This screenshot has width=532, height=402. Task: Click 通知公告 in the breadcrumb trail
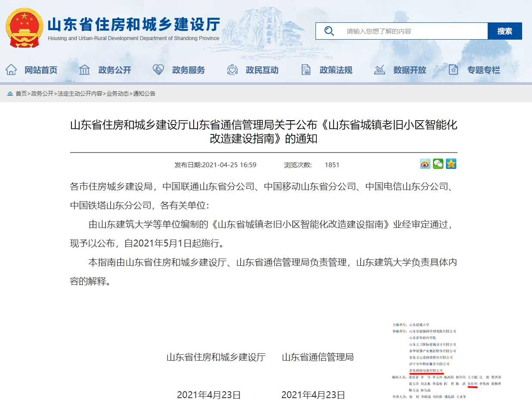(144, 93)
